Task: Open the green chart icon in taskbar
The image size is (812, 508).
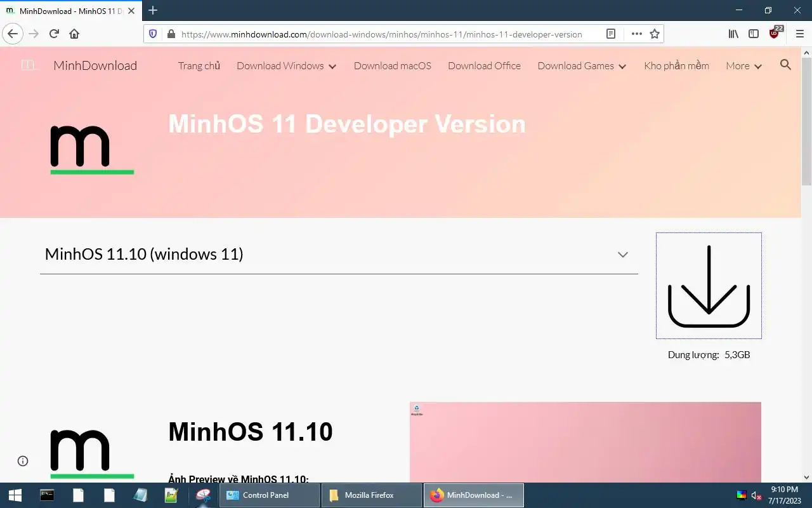Action: point(171,495)
